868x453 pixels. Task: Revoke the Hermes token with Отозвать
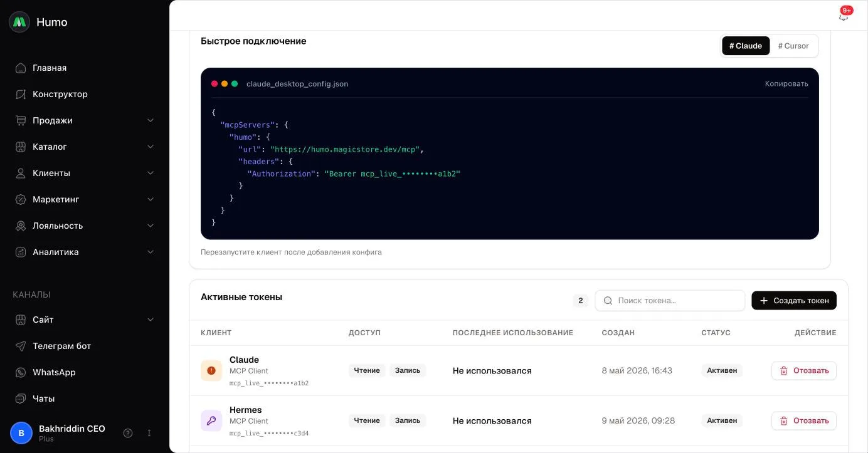coord(804,420)
